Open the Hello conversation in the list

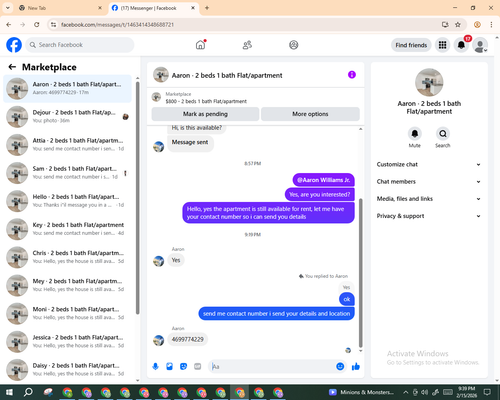point(68,201)
